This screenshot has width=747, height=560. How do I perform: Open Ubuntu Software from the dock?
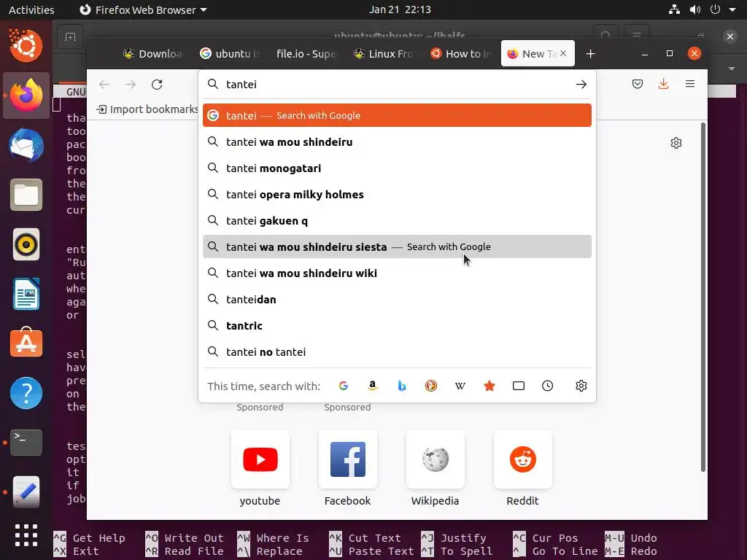click(26, 343)
